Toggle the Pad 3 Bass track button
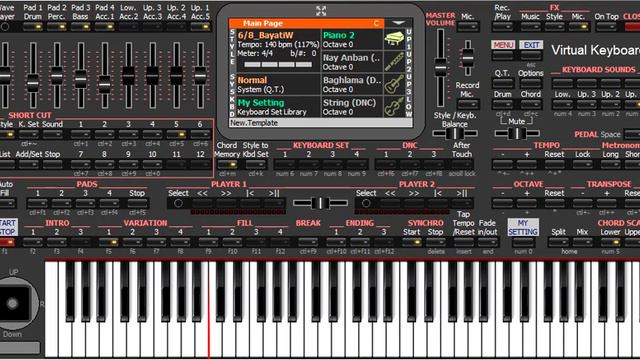This screenshot has width=640, height=360. pos(81,27)
